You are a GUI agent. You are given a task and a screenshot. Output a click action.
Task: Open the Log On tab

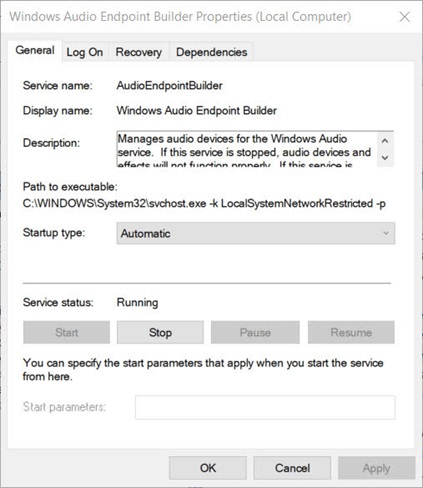coord(85,52)
